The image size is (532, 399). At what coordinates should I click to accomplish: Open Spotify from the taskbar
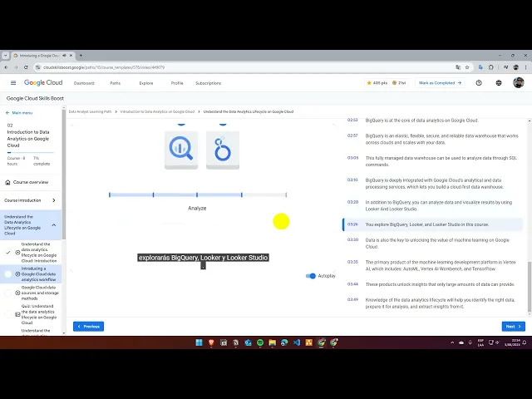tap(260, 342)
